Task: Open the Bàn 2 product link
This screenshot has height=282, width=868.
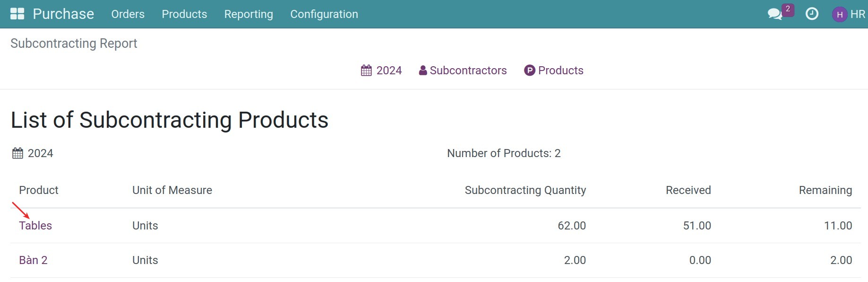Action: 33,260
